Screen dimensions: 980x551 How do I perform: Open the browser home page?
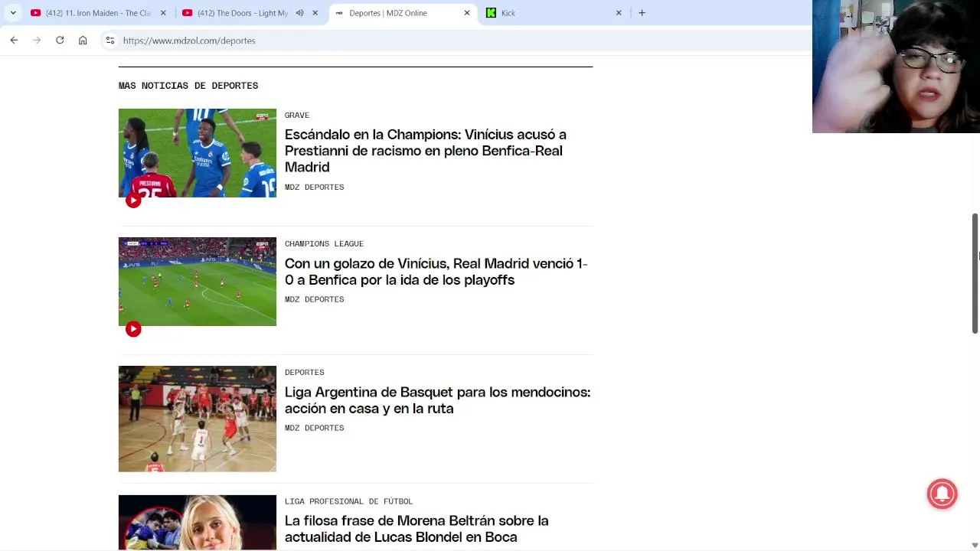pos(83,41)
